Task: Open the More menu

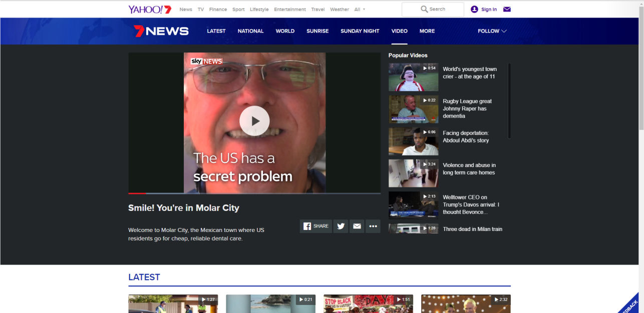Action: (427, 31)
